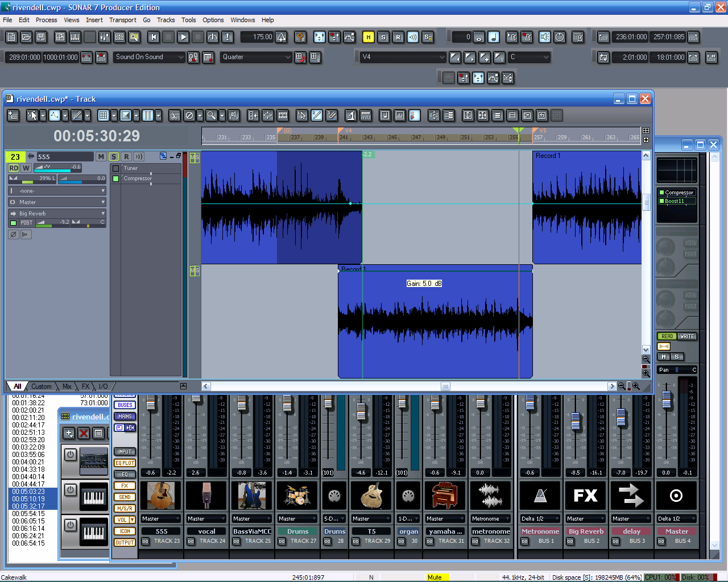Start playback with the Play button

tap(183, 37)
